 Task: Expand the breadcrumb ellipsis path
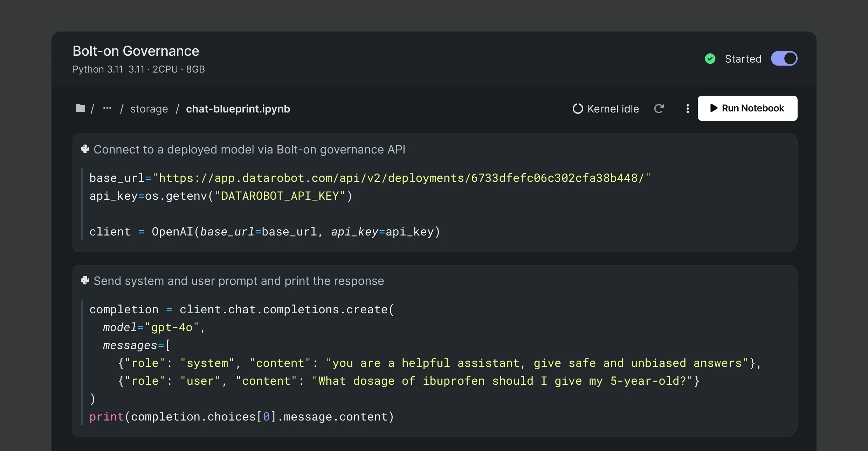(x=107, y=108)
